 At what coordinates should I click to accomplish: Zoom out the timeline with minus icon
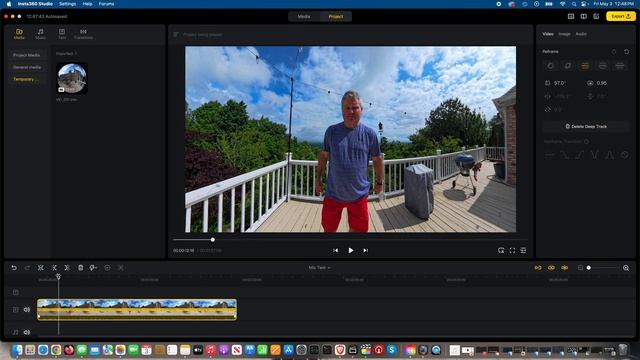click(580, 268)
